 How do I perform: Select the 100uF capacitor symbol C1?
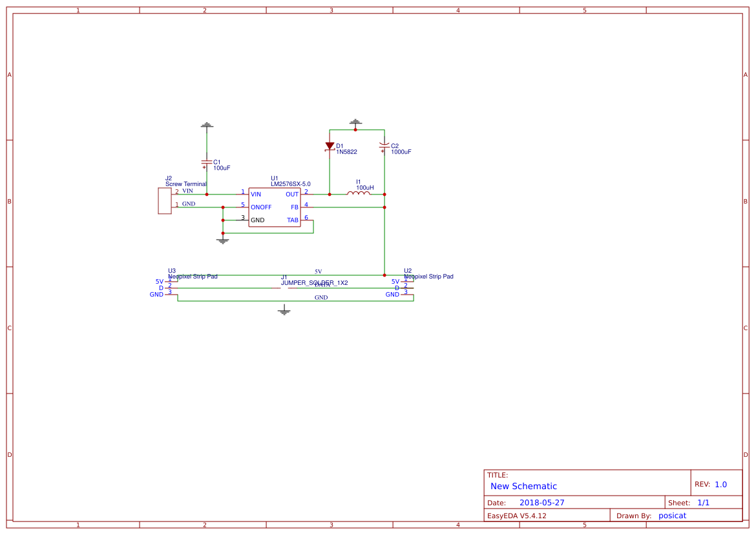tap(205, 162)
